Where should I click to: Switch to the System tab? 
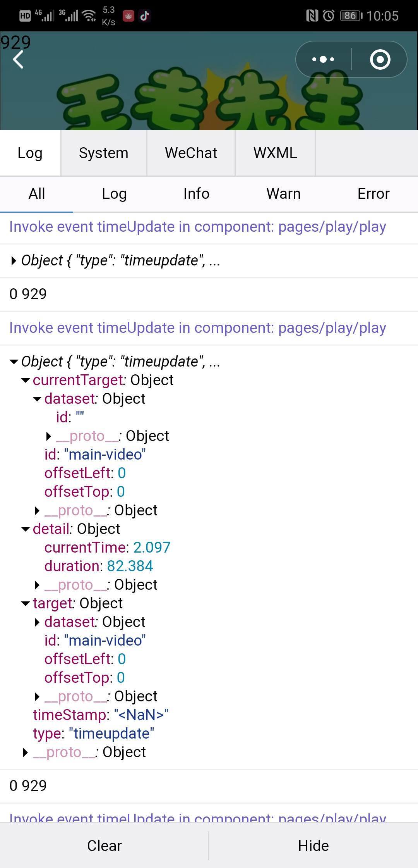(x=104, y=153)
